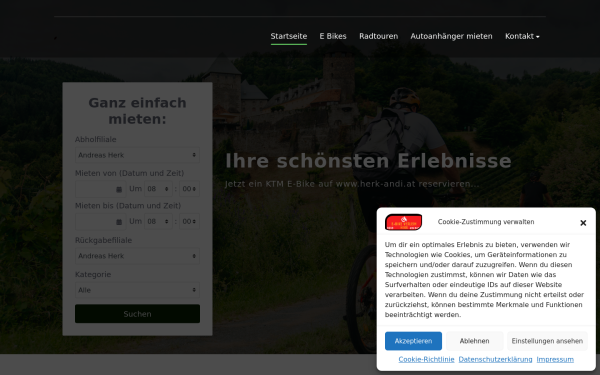
Task: Click the 'Jetzt ein KTM E-Bike' subtitle
Action: tap(352, 184)
